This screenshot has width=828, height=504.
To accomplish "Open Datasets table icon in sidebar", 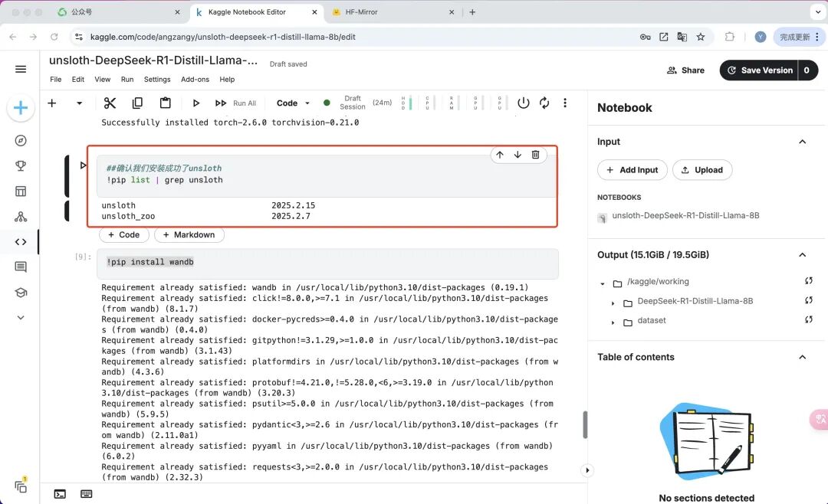I will click(x=21, y=191).
